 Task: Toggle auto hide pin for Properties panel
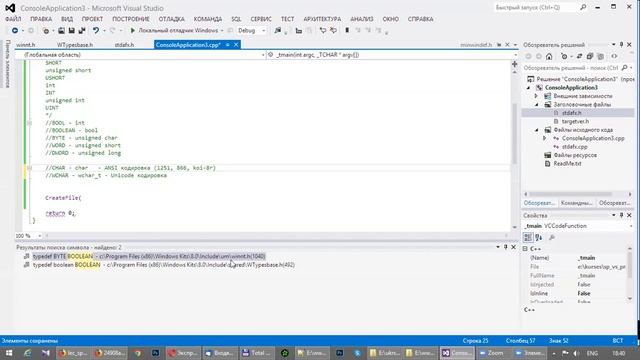tap(621, 215)
